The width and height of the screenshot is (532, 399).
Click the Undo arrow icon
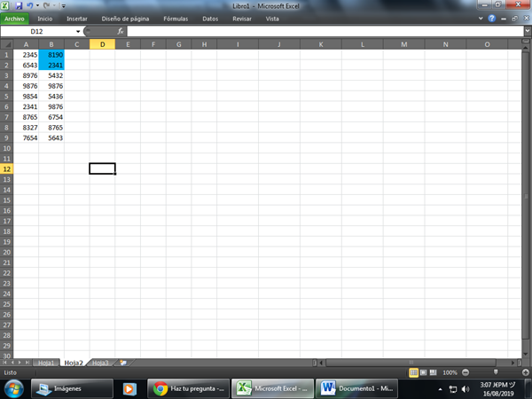click(x=30, y=5)
